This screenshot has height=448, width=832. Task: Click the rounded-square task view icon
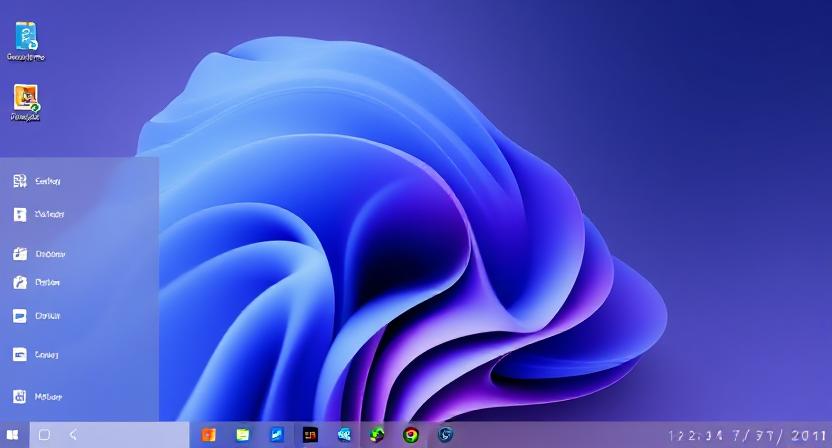(x=45, y=435)
